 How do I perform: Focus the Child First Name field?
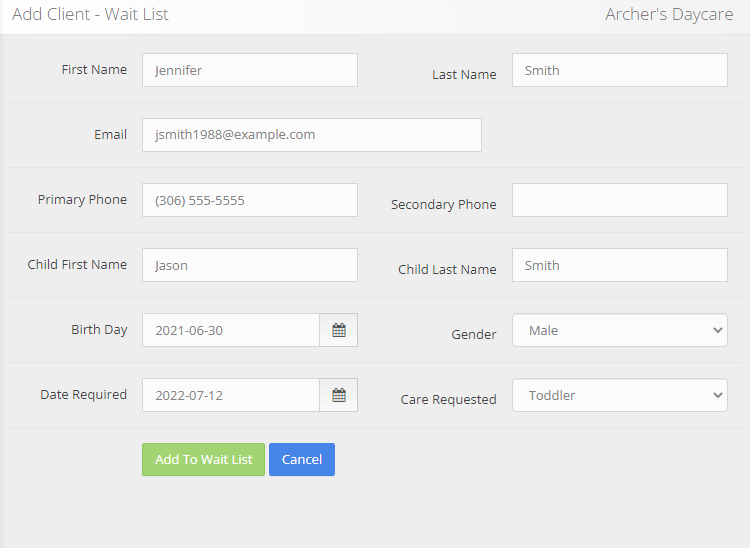249,265
